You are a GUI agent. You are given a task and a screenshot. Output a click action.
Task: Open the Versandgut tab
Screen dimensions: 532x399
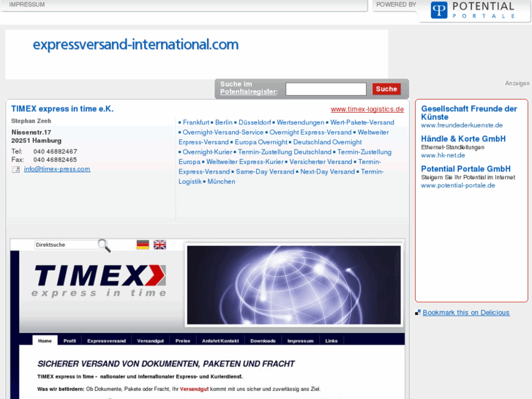click(150, 341)
